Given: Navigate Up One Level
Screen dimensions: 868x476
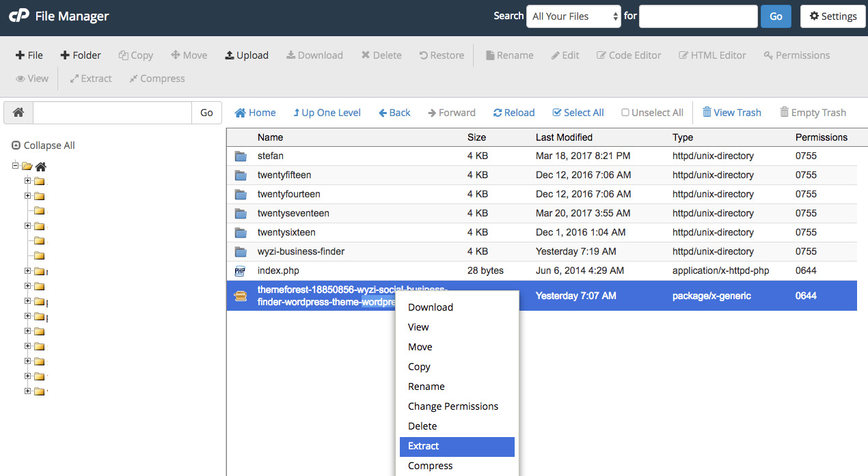Looking at the screenshot, I should 327,113.
